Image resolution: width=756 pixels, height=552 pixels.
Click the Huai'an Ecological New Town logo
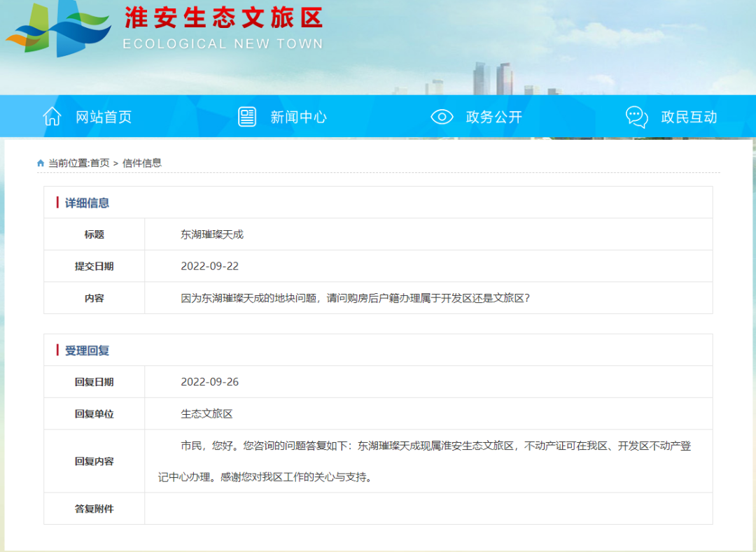tap(59, 31)
